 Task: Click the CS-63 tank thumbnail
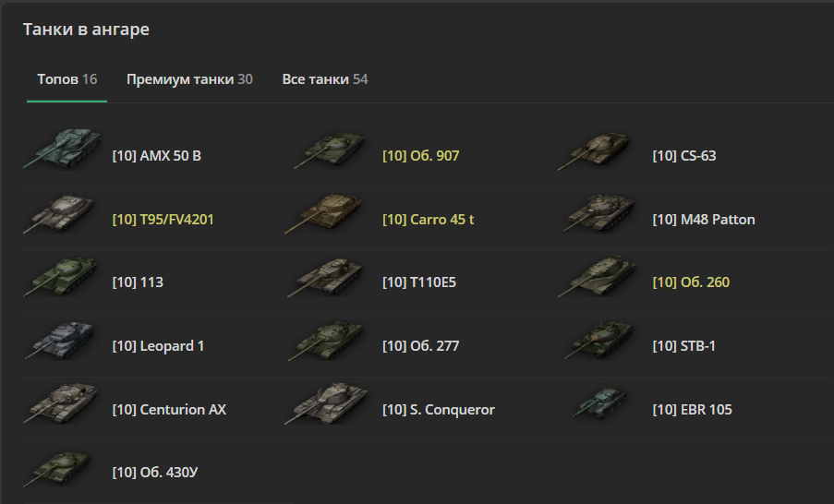click(x=600, y=152)
